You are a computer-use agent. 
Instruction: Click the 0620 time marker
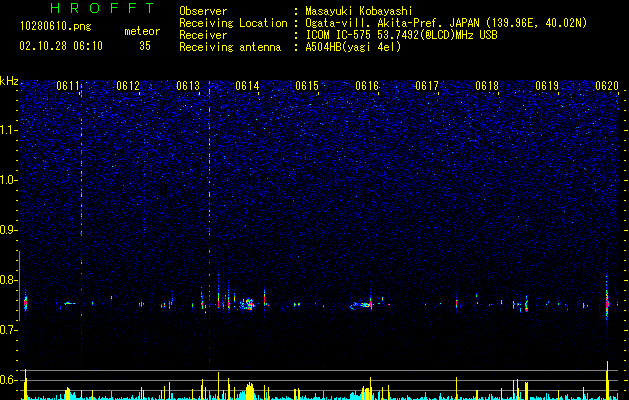coord(607,86)
